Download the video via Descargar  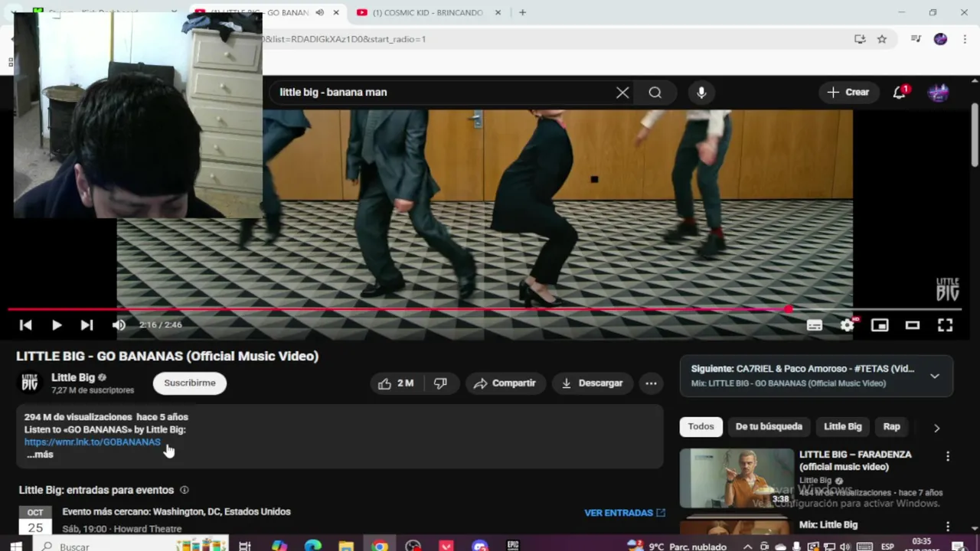(x=593, y=383)
